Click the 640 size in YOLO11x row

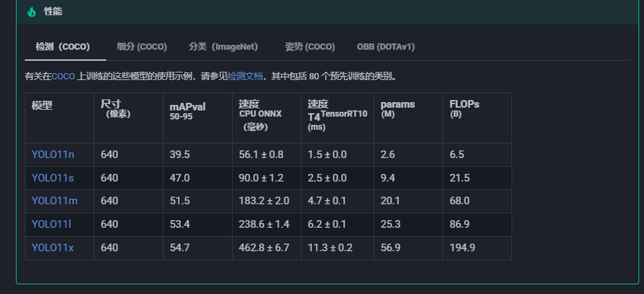pos(109,248)
